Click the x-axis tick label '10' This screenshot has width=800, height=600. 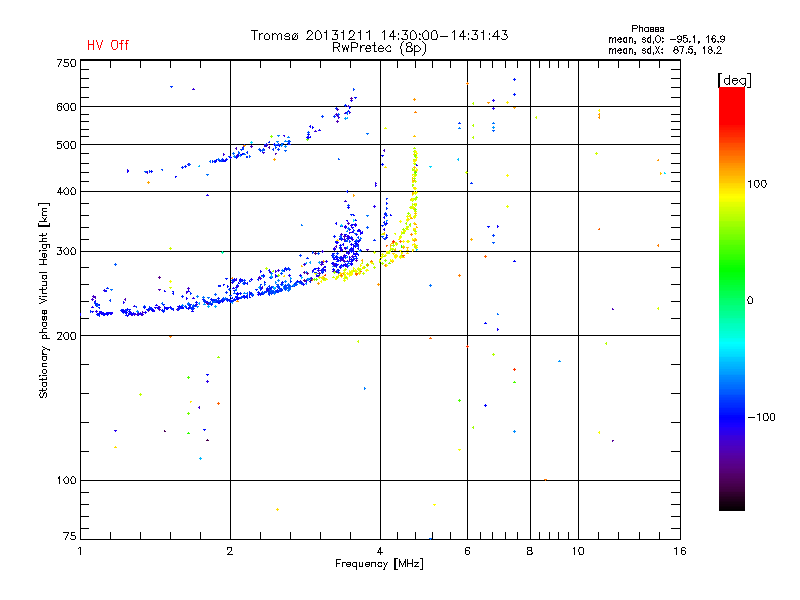(578, 551)
